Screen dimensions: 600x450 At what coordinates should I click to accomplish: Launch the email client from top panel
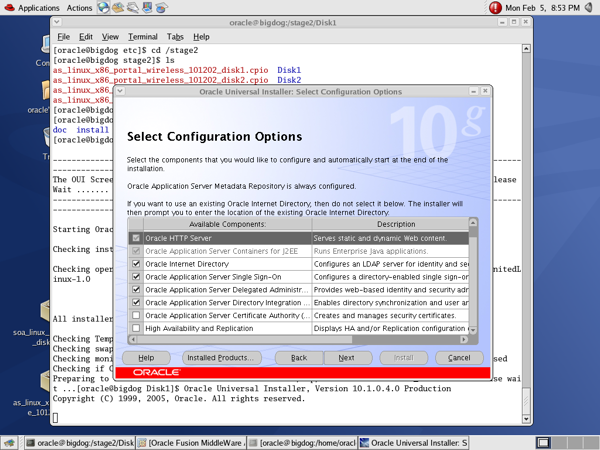(118, 7)
